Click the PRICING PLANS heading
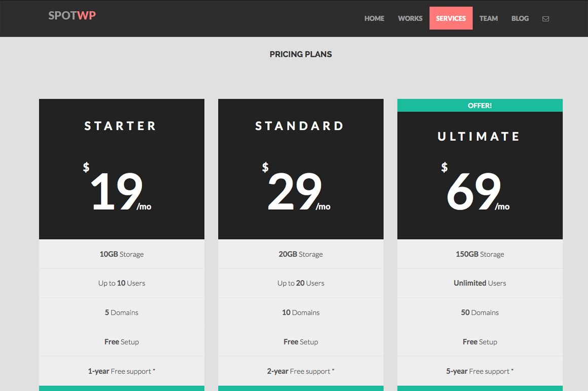This screenshot has height=391, width=588. pyautogui.click(x=301, y=54)
